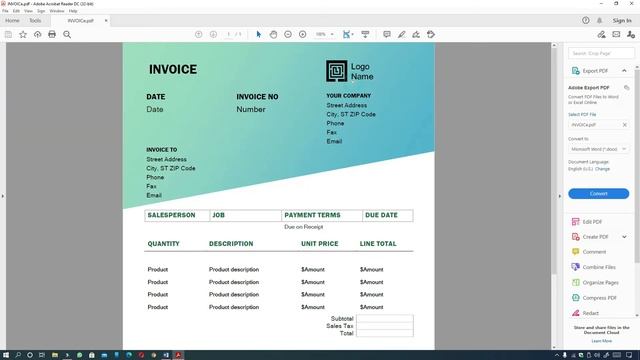This screenshot has width=640, height=360.
Task: Open the fit page options icon
Action: [347, 35]
